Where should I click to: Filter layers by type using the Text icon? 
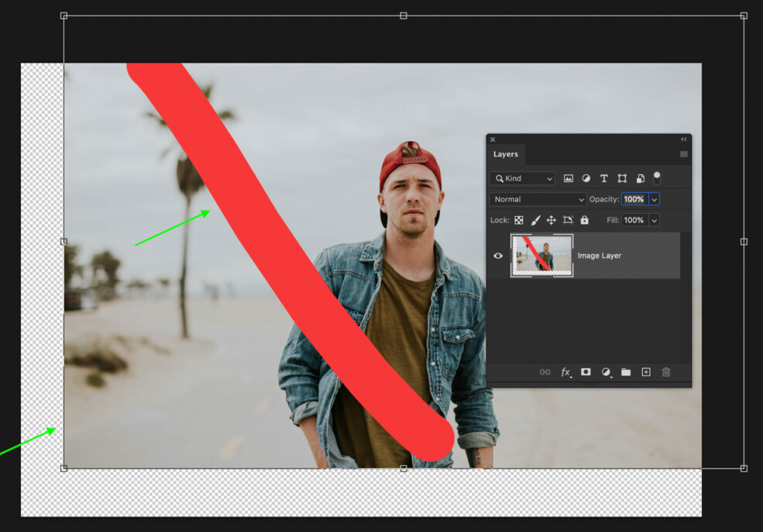click(x=604, y=178)
